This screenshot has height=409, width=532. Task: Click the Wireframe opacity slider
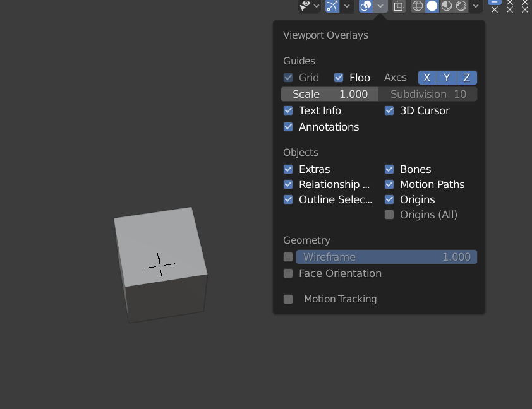click(x=387, y=257)
